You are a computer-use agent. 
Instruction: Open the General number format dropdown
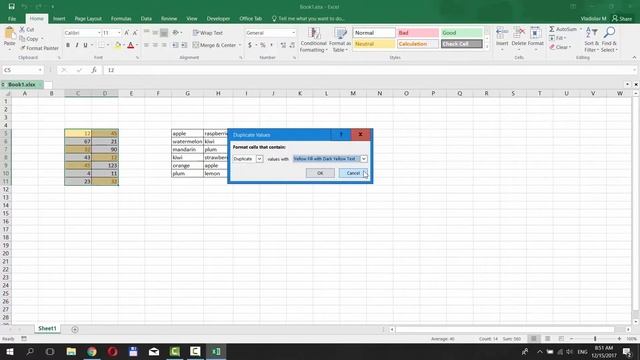tap(293, 33)
